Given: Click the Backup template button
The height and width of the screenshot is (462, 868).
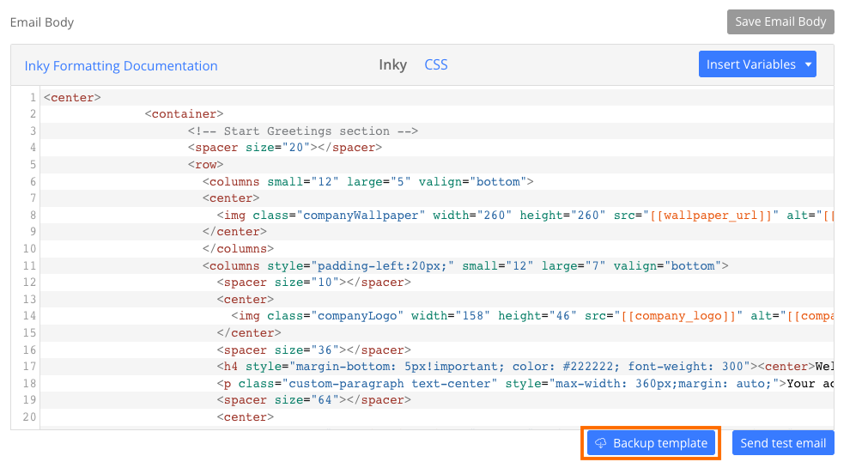Looking at the screenshot, I should tap(651, 443).
